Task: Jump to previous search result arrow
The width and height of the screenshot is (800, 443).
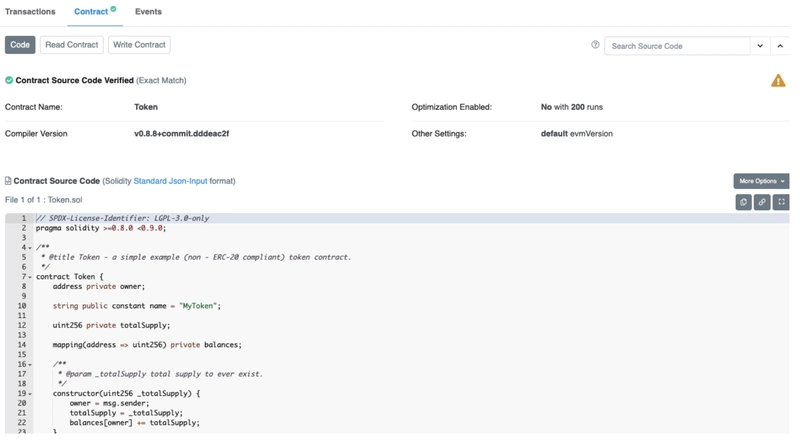Action: coord(780,45)
